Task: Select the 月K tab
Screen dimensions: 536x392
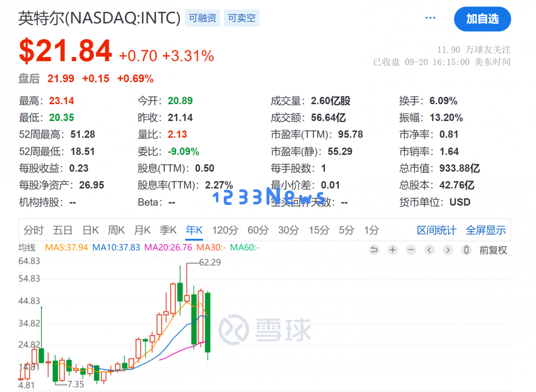Action: point(142,230)
